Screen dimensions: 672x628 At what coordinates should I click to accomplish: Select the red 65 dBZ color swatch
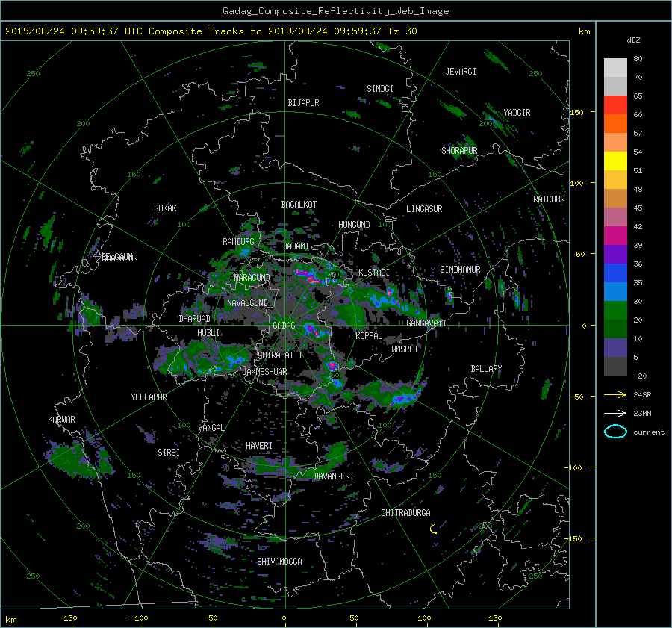tap(615, 105)
